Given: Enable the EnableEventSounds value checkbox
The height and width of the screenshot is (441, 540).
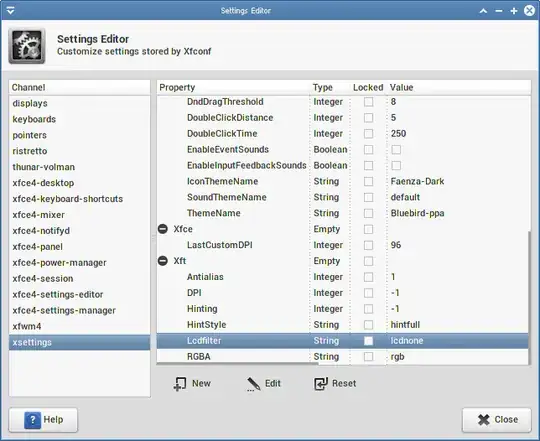Looking at the screenshot, I should (x=396, y=149).
